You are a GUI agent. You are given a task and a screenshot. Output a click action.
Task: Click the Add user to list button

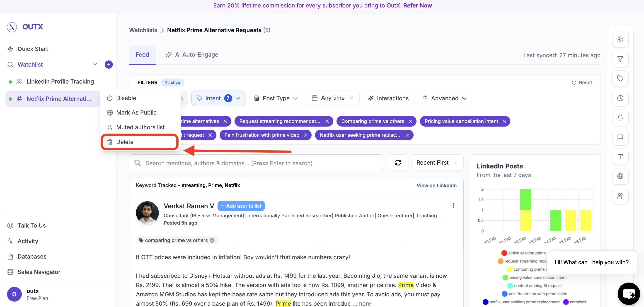(x=241, y=206)
